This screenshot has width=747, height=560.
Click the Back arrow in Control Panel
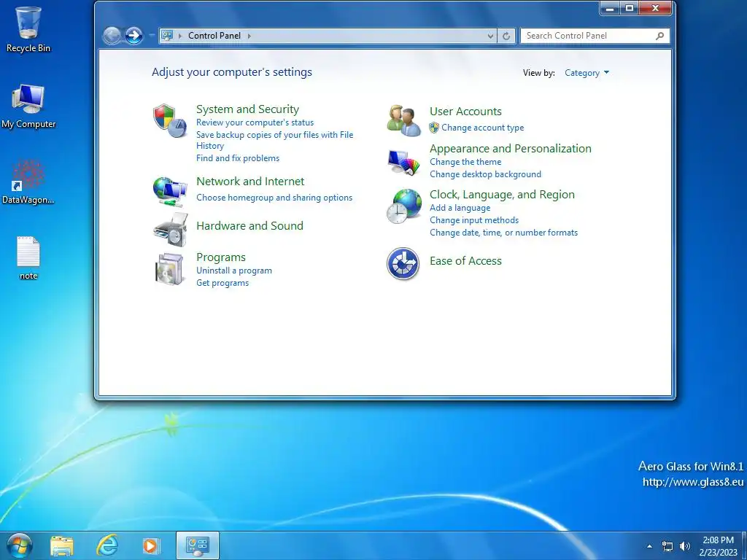[x=112, y=36]
